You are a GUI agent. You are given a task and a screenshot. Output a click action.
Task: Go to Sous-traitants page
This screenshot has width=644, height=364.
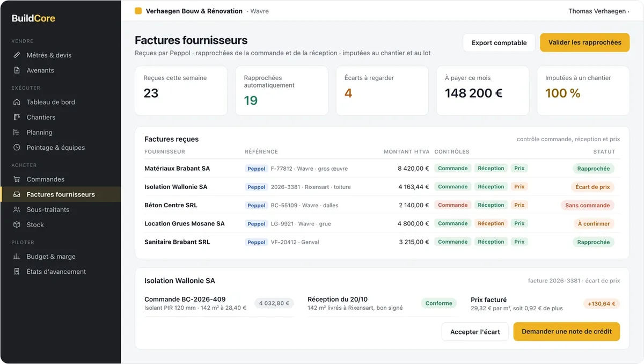(60, 209)
